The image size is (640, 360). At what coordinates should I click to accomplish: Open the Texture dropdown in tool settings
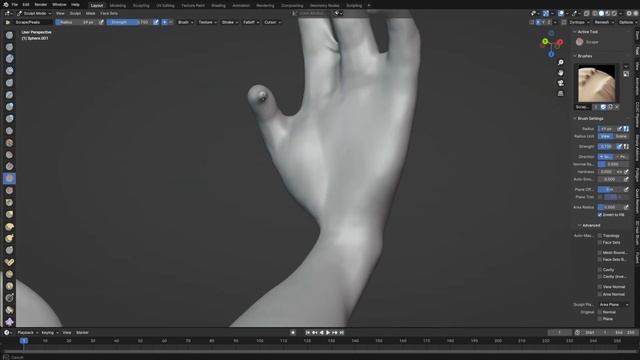(207, 22)
